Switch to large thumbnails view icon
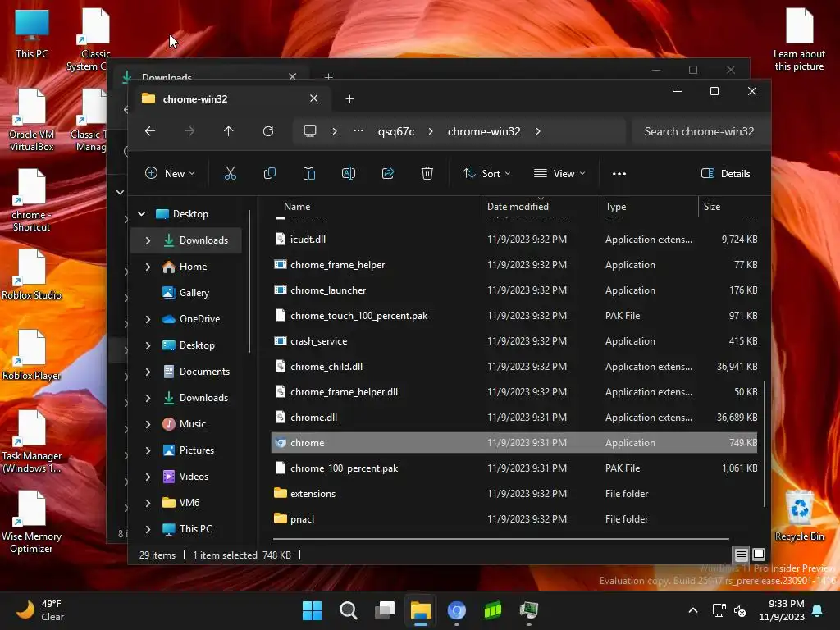 coord(759,555)
